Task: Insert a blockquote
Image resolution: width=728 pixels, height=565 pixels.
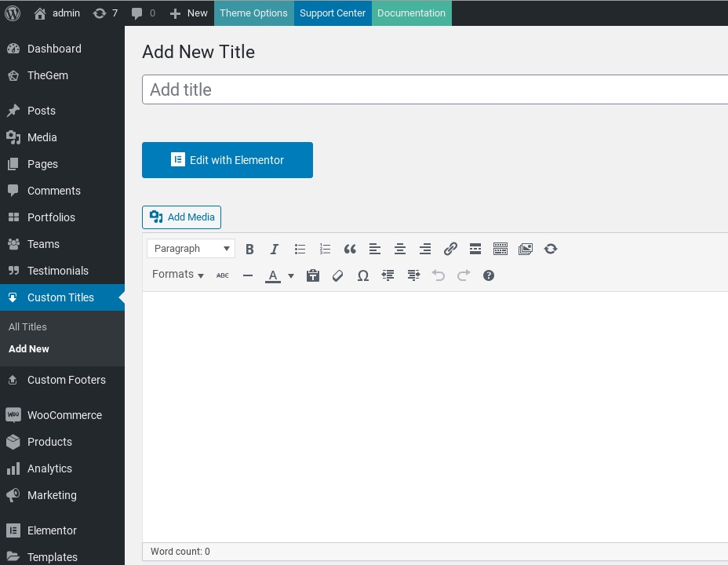Action: 350,249
